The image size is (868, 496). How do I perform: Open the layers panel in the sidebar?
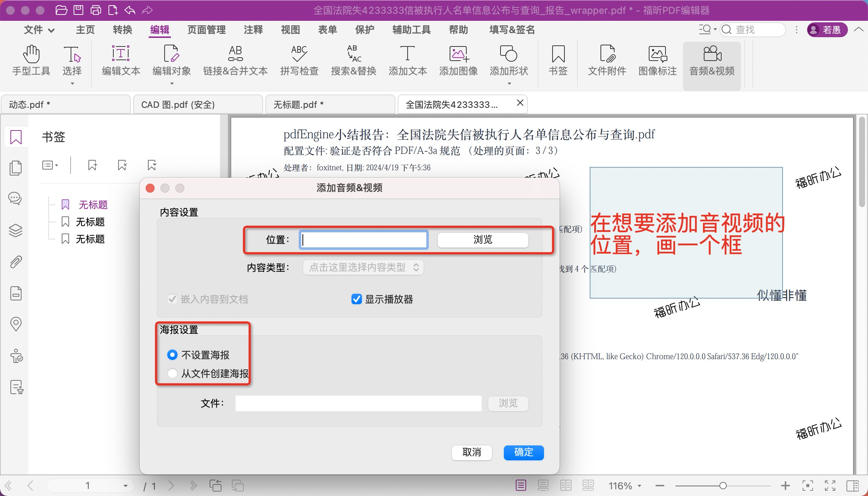click(x=16, y=231)
